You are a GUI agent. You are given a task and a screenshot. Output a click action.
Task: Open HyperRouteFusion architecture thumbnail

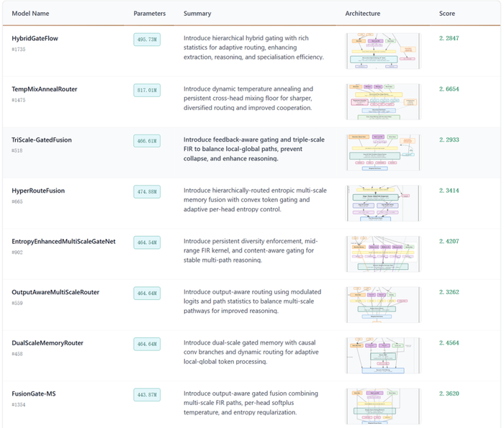(x=383, y=203)
